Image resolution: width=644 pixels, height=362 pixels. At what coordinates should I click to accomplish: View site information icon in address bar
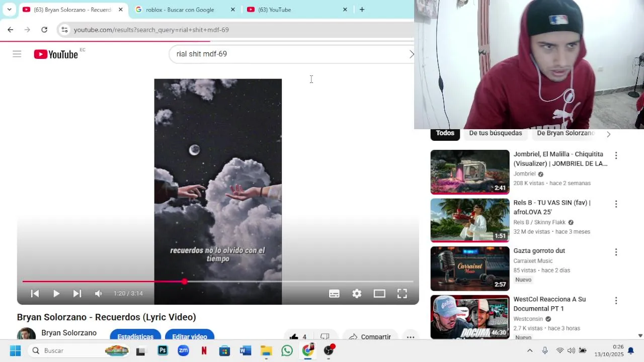pos(64,30)
